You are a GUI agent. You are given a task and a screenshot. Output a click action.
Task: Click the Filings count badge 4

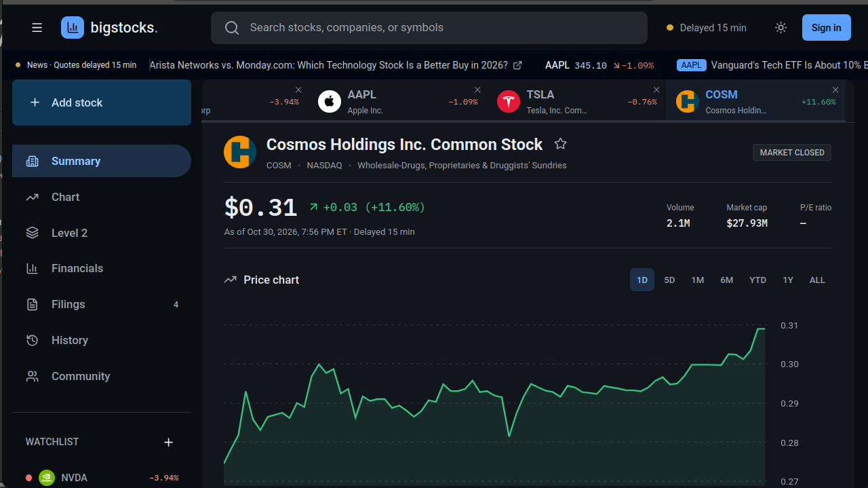176,305
